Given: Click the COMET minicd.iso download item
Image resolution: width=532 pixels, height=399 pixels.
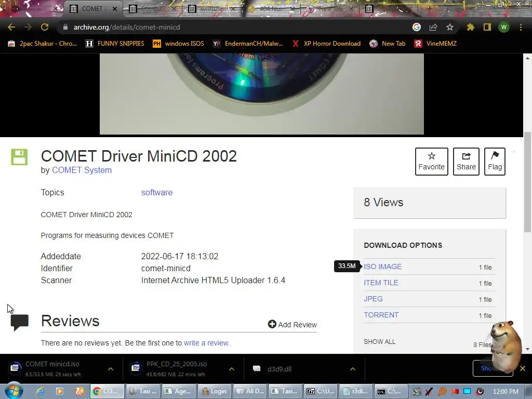Looking at the screenshot, I should (52, 368).
